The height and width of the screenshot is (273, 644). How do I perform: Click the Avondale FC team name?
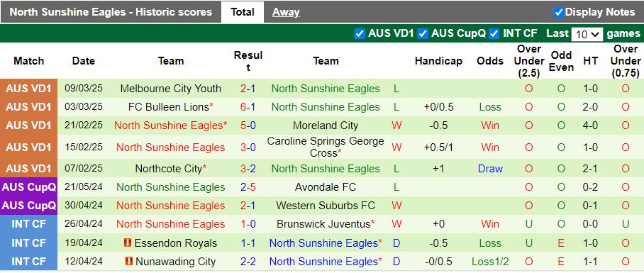(326, 187)
